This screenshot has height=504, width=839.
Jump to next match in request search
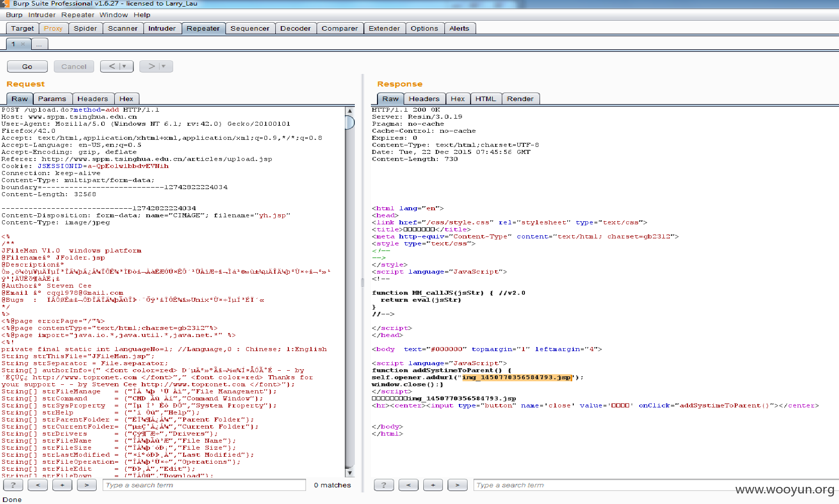pyautogui.click(x=87, y=485)
